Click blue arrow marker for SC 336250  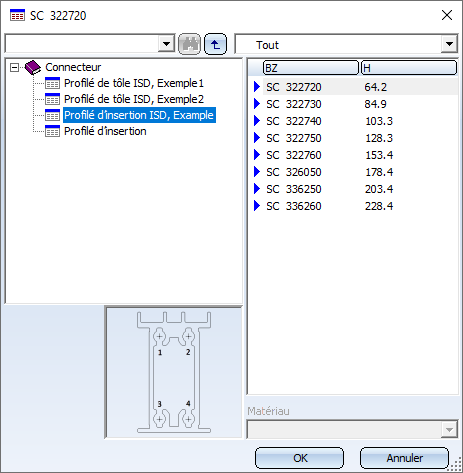[x=257, y=189]
